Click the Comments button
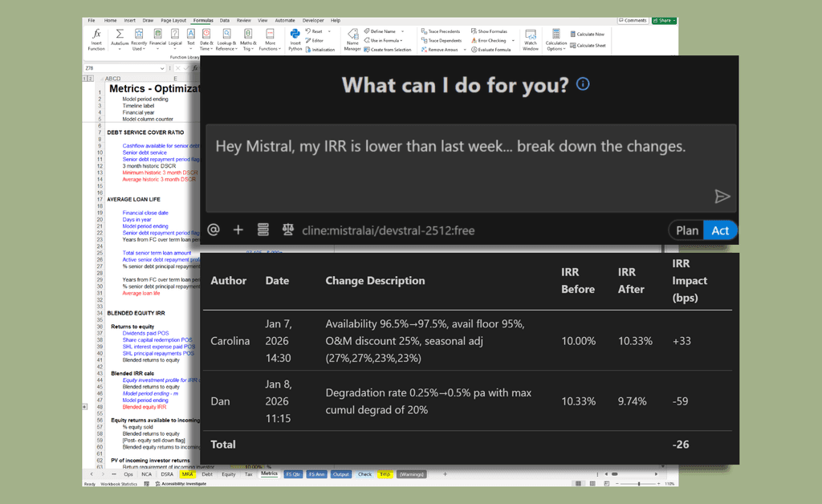This screenshot has height=504, width=822. pyautogui.click(x=633, y=20)
